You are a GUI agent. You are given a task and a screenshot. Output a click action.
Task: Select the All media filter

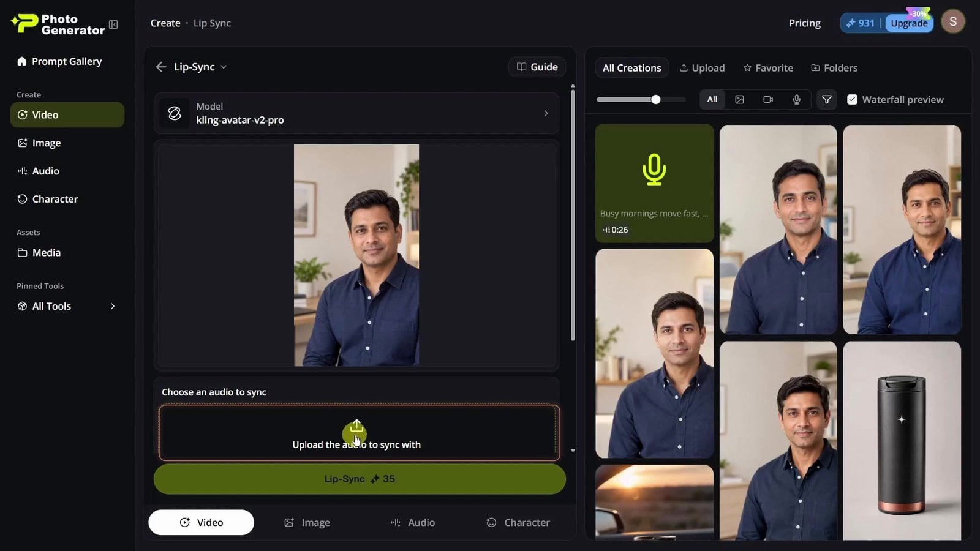tap(712, 99)
